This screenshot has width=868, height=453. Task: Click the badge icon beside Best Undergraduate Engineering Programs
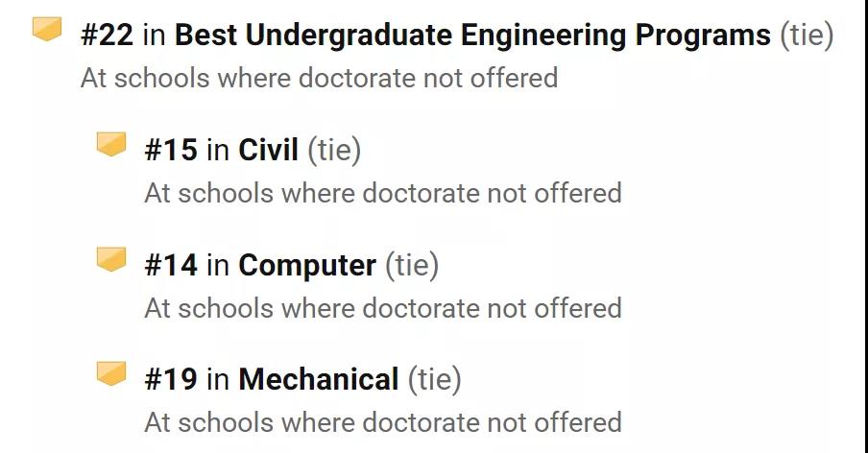pyautogui.click(x=47, y=30)
